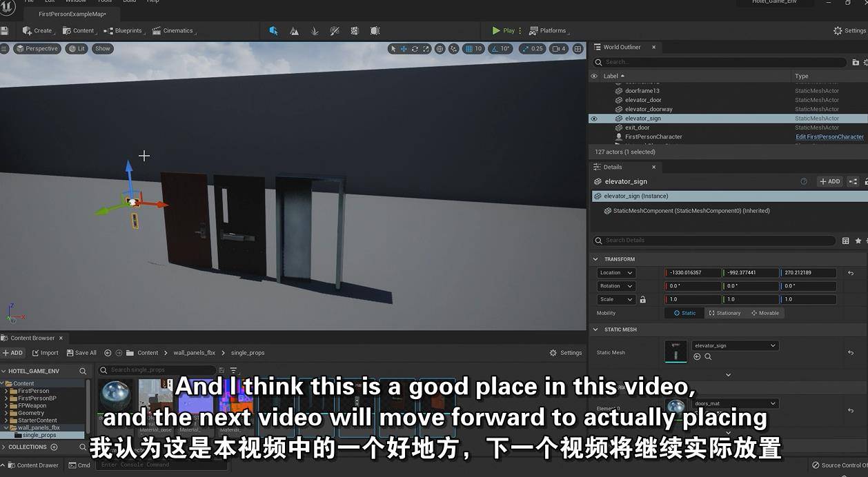
Task: Set Mobility to Static
Action: pos(684,313)
